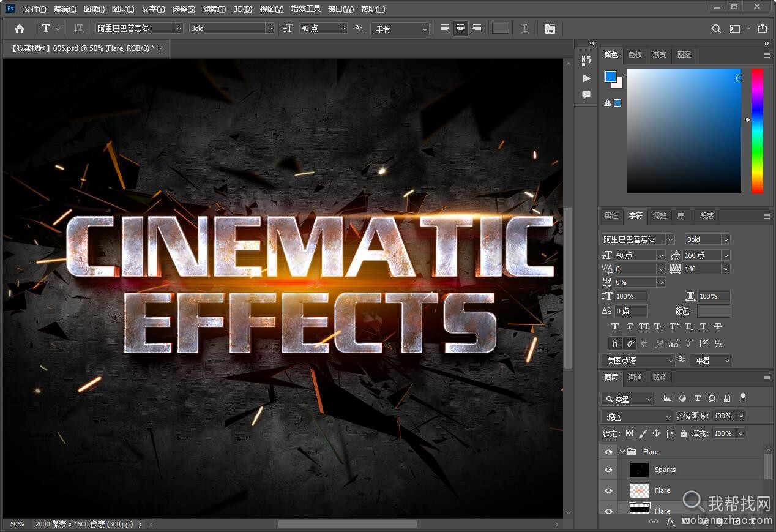Align text left in options bar
This screenshot has height=532, width=776.
pyautogui.click(x=445, y=28)
